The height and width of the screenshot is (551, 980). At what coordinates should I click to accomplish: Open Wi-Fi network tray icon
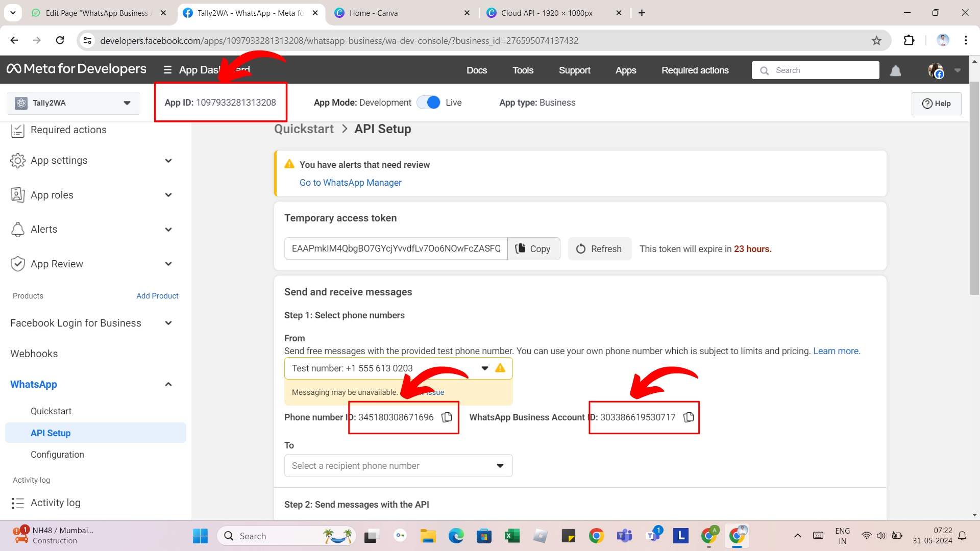(x=866, y=536)
